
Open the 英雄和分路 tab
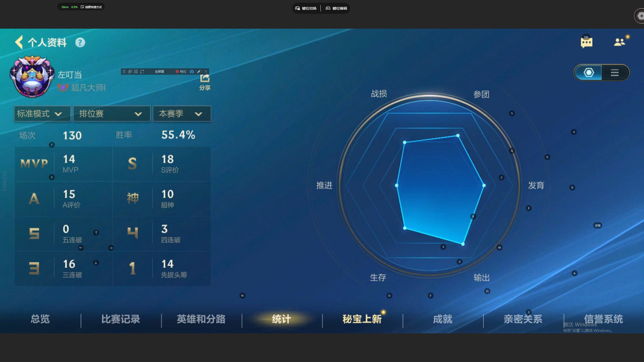pos(201,319)
